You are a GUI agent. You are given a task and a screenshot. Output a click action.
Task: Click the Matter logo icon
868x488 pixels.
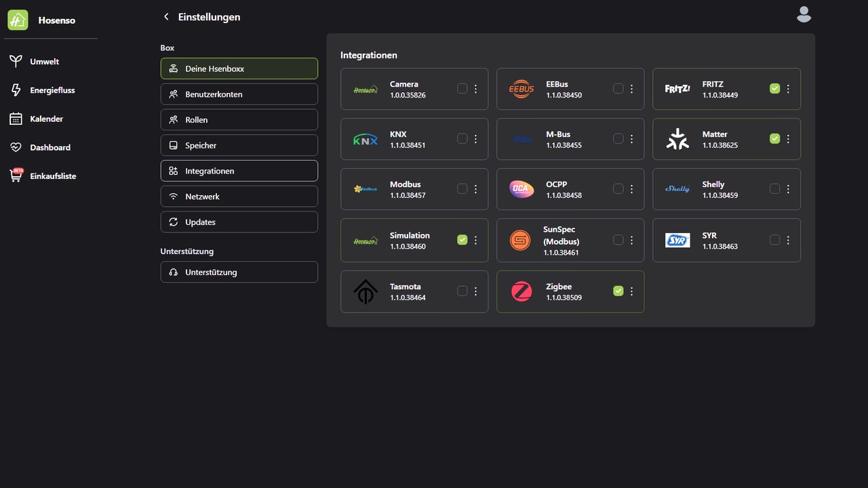point(677,139)
